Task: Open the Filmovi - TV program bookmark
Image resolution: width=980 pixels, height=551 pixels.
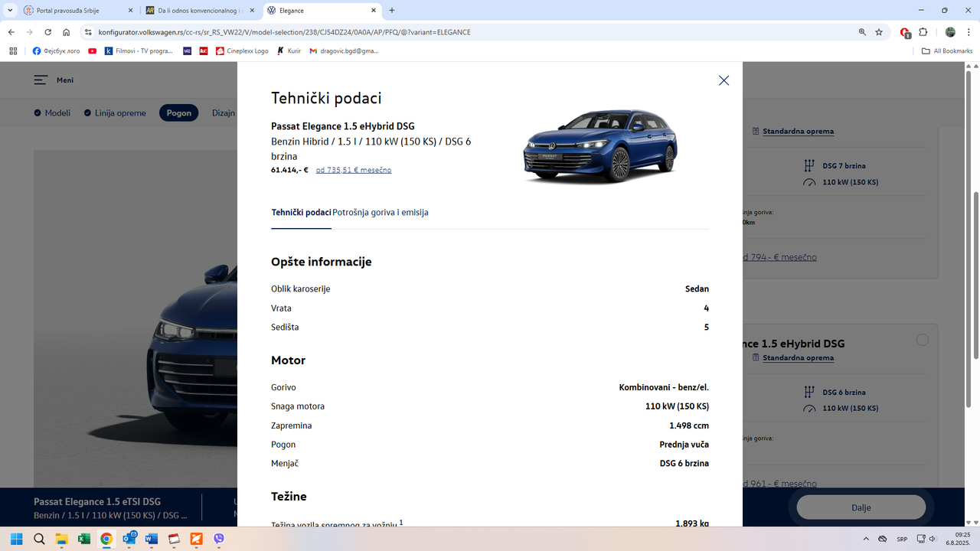Action: click(139, 51)
